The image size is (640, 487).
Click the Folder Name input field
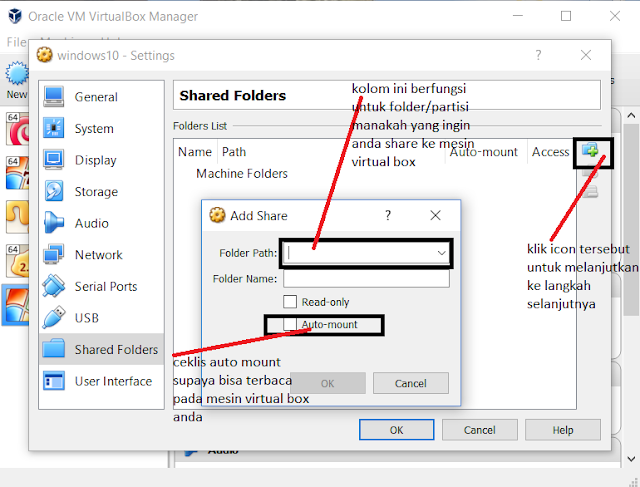[x=367, y=279]
